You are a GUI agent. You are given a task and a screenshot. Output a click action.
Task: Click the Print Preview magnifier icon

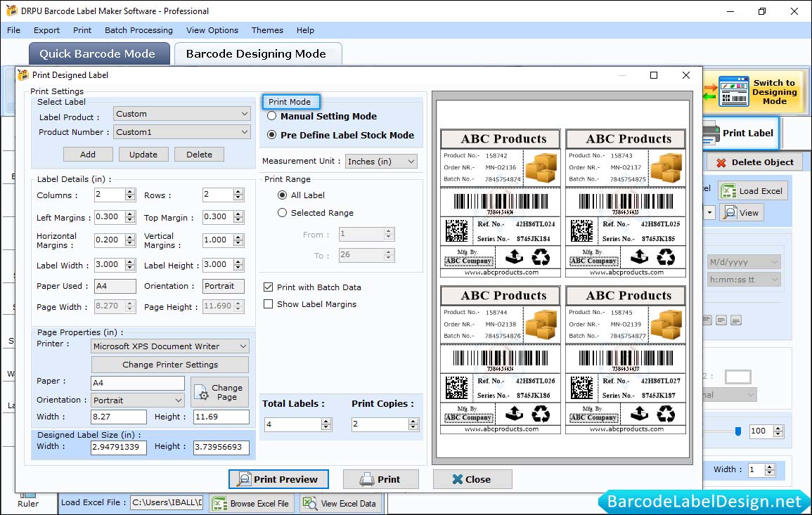pyautogui.click(x=243, y=479)
